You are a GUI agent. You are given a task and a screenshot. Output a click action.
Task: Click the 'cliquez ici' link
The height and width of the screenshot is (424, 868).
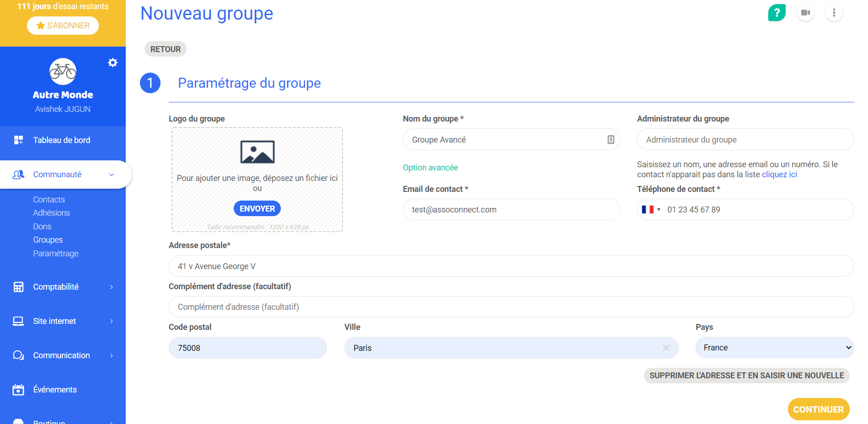coord(779,175)
